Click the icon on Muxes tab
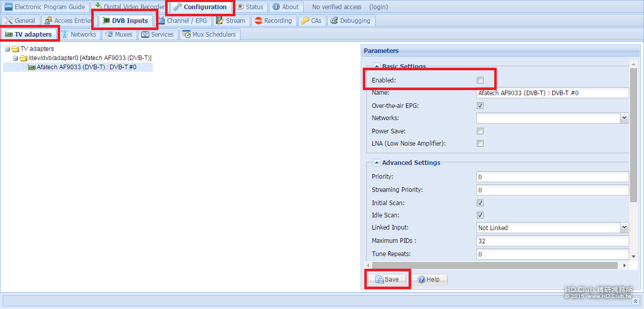644x309 pixels. pos(109,35)
